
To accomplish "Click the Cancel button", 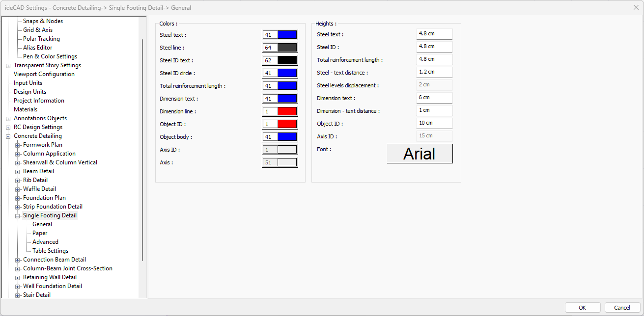I will pyautogui.click(x=622, y=308).
